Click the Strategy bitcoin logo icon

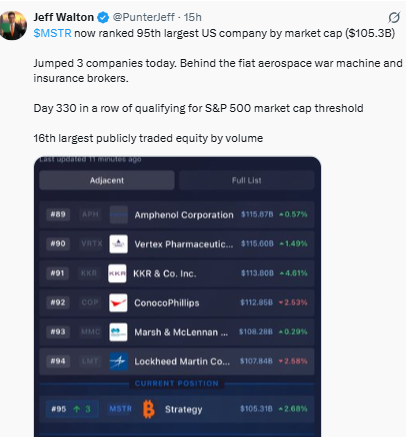click(x=149, y=409)
